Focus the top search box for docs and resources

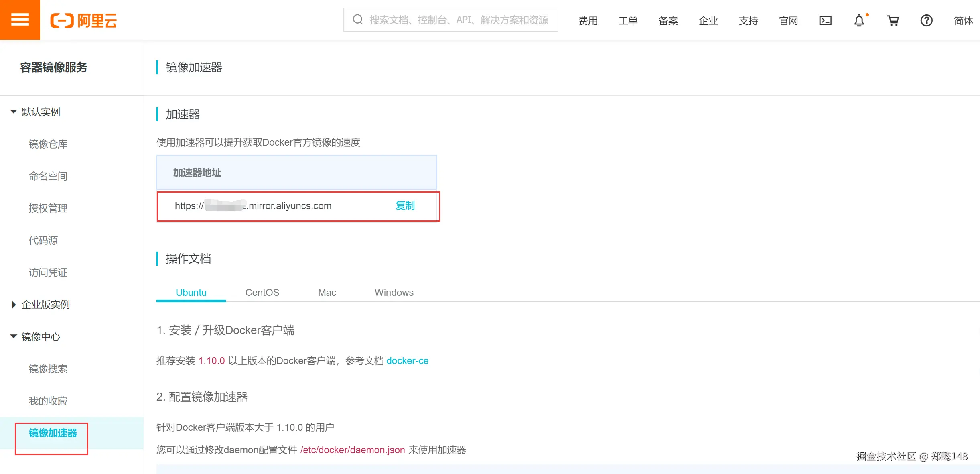coord(450,20)
